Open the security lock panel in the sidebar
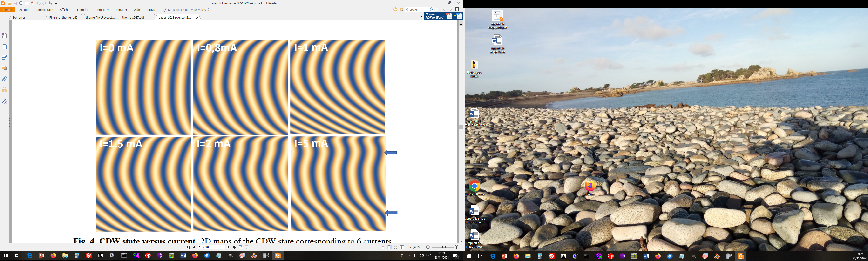868x261 pixels. (x=4, y=90)
